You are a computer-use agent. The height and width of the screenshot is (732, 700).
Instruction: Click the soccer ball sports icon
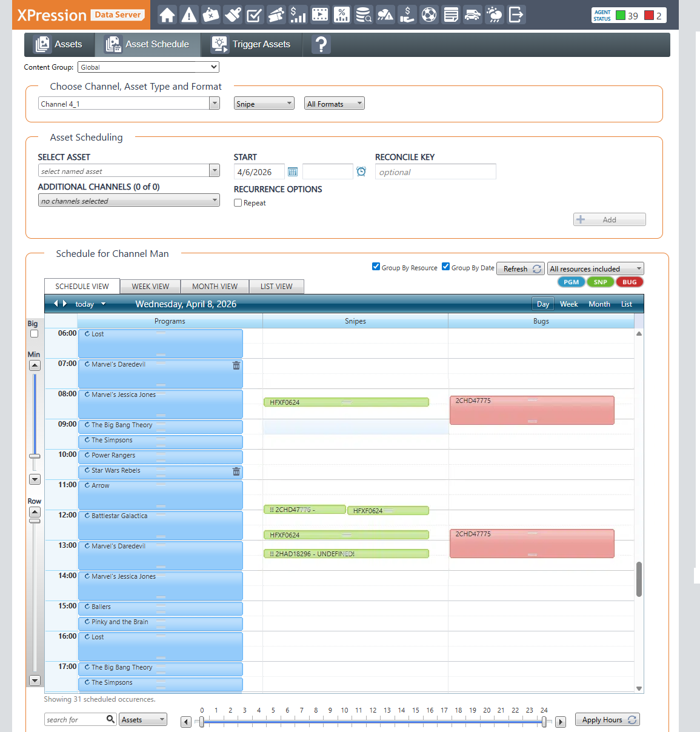(x=429, y=15)
